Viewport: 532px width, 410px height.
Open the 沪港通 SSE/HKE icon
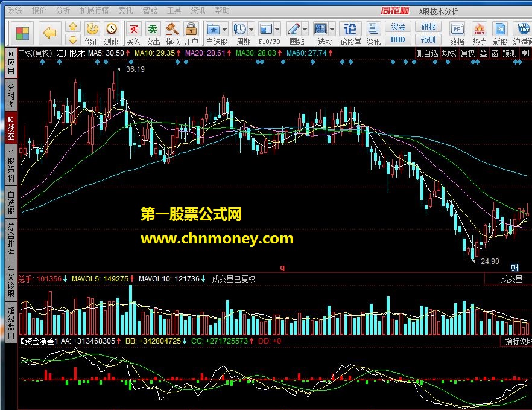(523, 33)
